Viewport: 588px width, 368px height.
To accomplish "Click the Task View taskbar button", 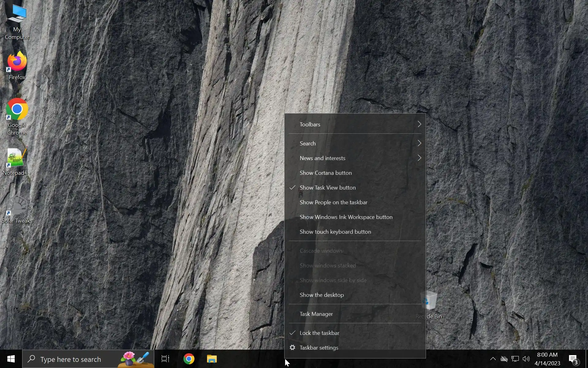I will click(x=165, y=359).
